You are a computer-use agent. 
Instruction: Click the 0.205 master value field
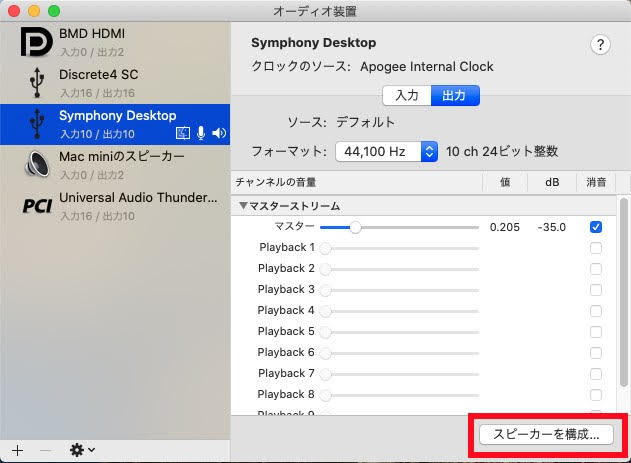click(x=505, y=227)
